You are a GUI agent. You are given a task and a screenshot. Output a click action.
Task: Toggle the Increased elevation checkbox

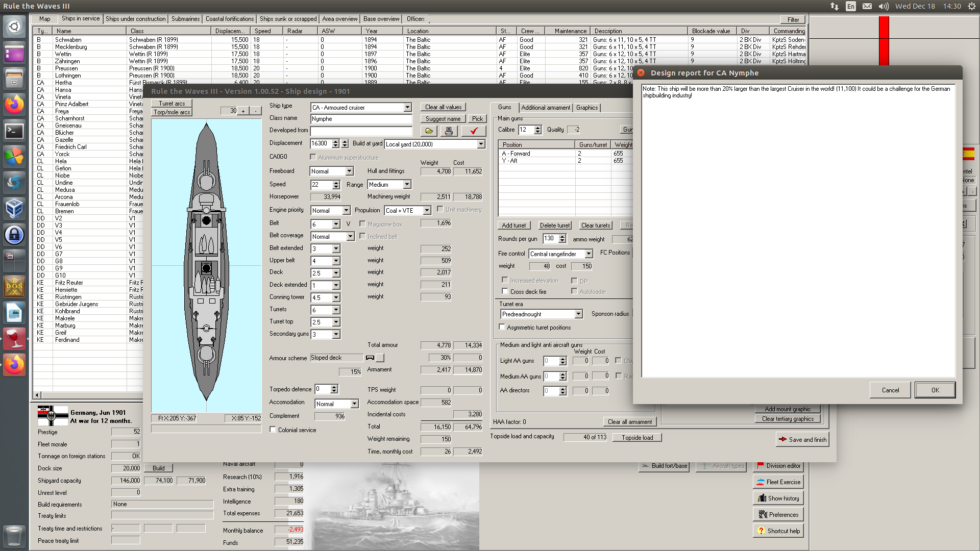pyautogui.click(x=505, y=280)
